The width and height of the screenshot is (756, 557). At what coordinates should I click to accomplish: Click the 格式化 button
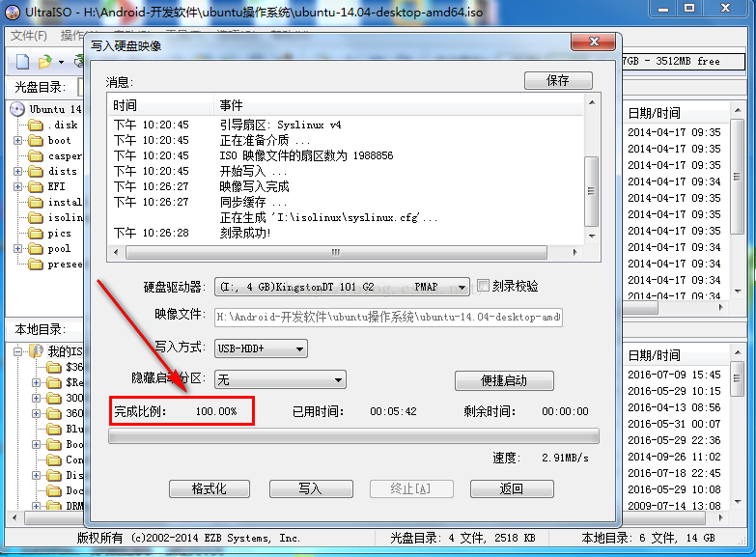[x=210, y=488]
